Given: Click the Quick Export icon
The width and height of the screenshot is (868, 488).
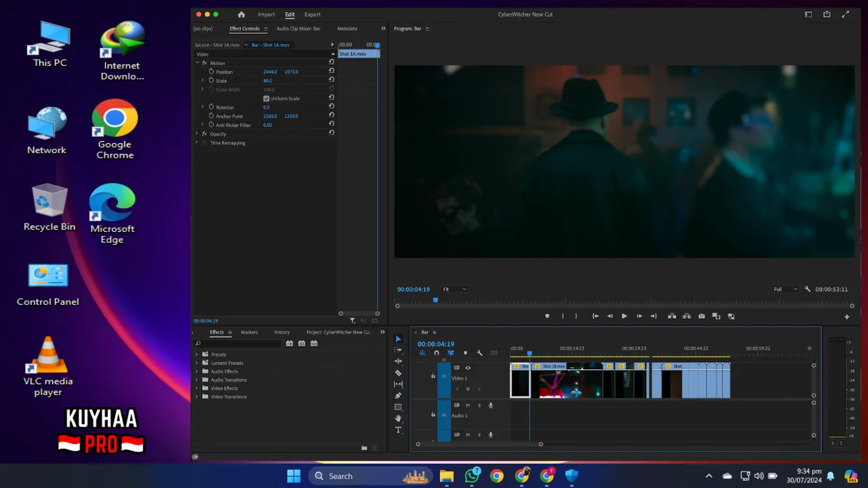Looking at the screenshot, I should tap(827, 14).
